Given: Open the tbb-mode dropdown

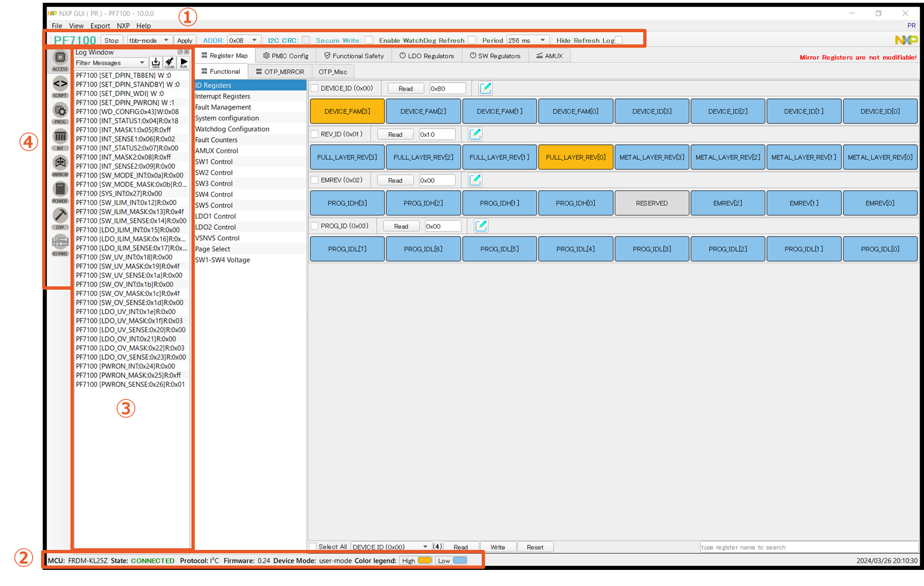Looking at the screenshot, I should pyautogui.click(x=149, y=41).
